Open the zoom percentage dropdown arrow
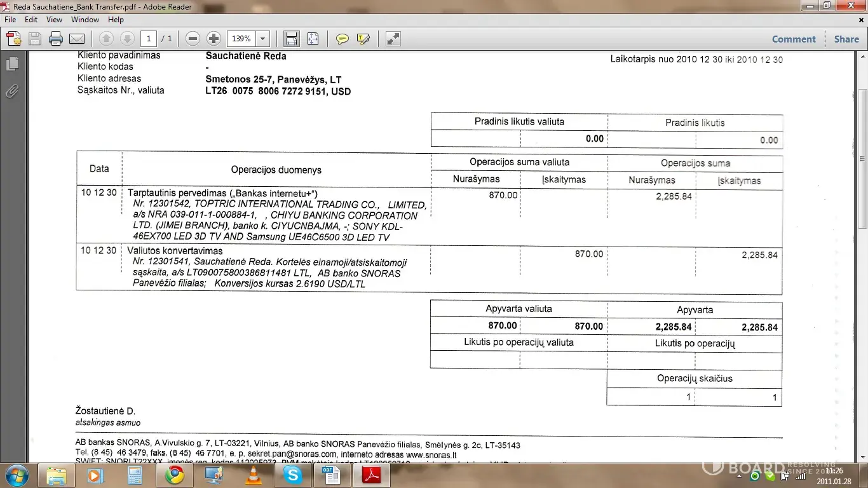Image resolution: width=868 pixels, height=488 pixels. (263, 39)
